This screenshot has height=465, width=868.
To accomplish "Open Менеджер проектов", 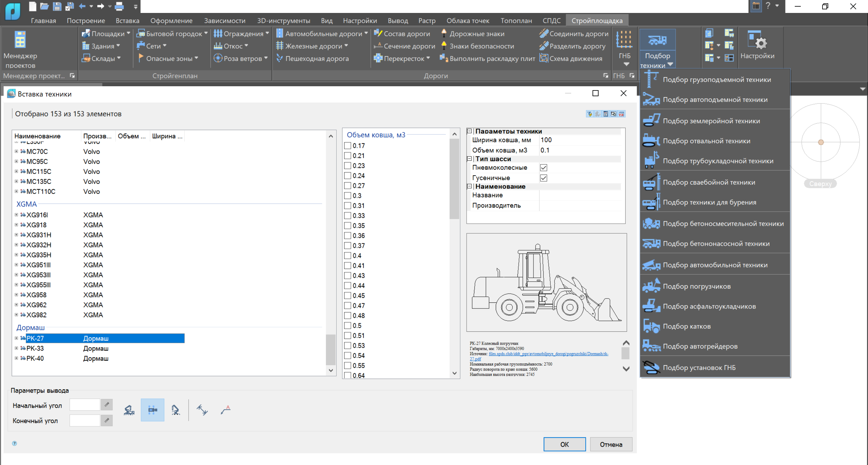I will click(20, 49).
